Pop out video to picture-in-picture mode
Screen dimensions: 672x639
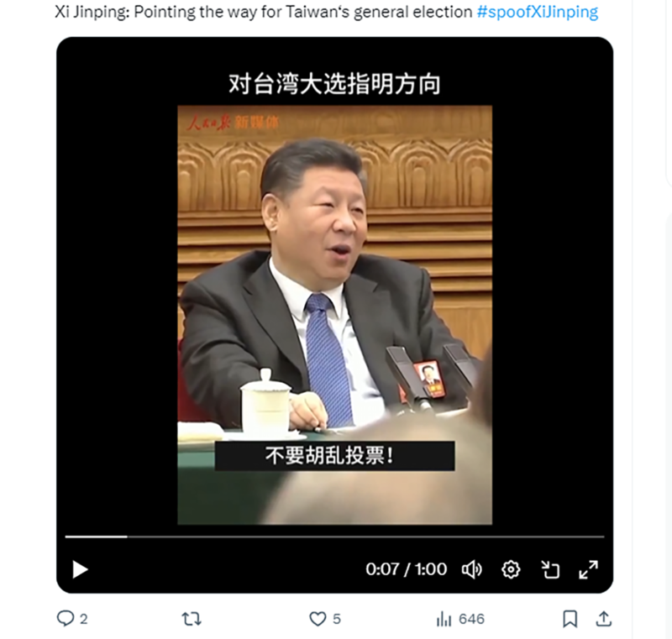point(550,569)
